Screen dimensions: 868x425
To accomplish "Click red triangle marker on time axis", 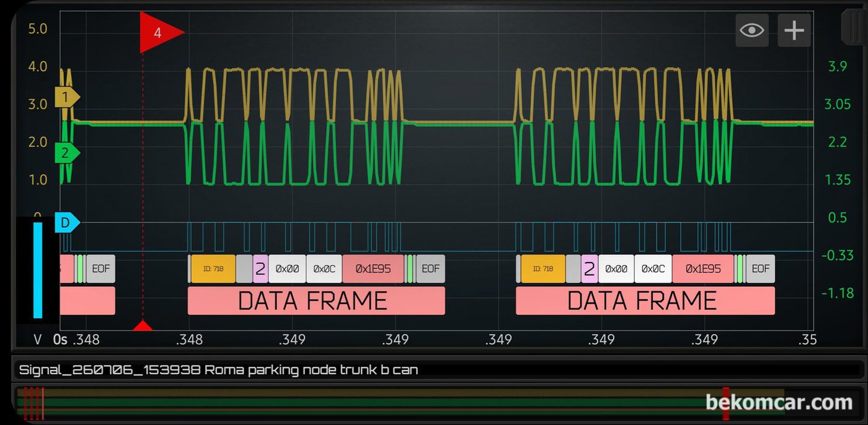I will pos(143,325).
